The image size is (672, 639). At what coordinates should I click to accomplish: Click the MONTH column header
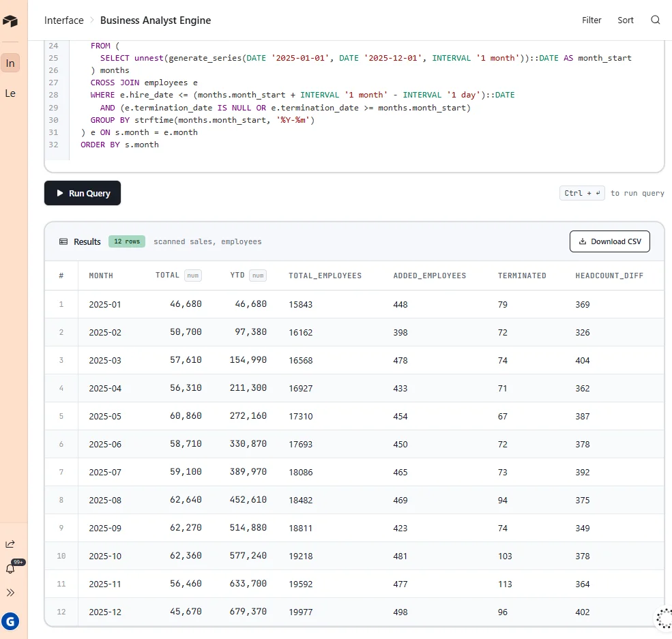(x=101, y=276)
